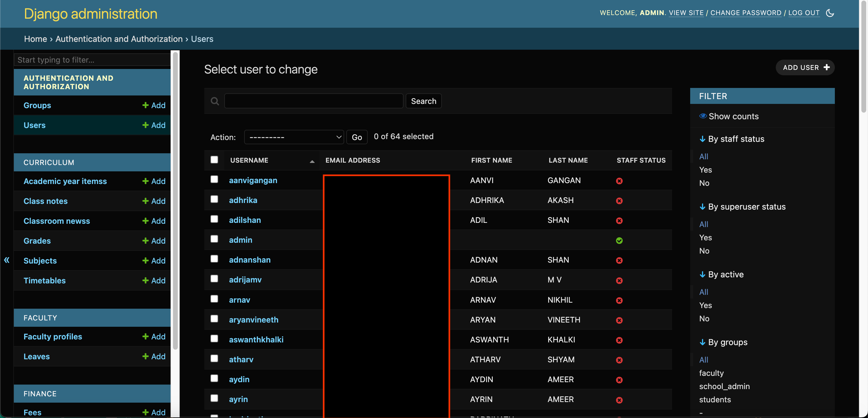Click the green staff status icon for admin
Screen dimensions: 868x418
(619, 241)
